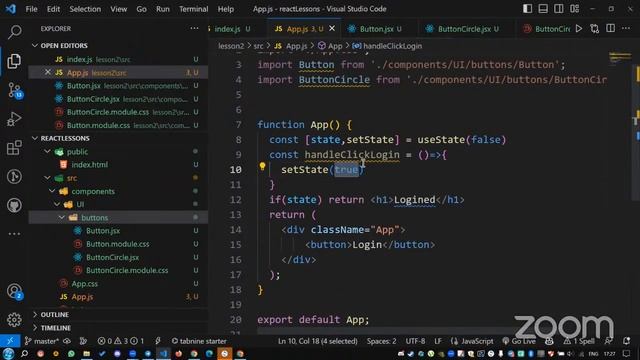
Task: Collapse the UI folder
Action: (80, 204)
